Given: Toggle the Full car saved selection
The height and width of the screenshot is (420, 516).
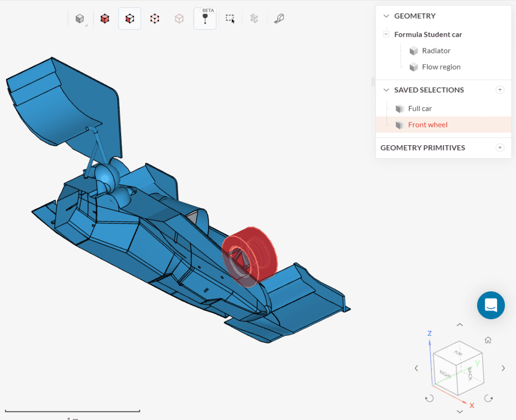Looking at the screenshot, I should [x=420, y=108].
